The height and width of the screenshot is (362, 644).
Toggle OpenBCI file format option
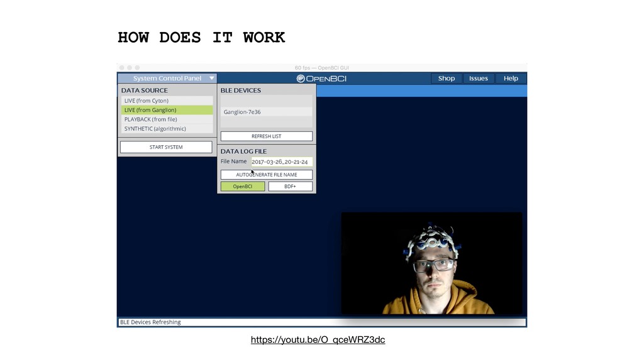243,186
